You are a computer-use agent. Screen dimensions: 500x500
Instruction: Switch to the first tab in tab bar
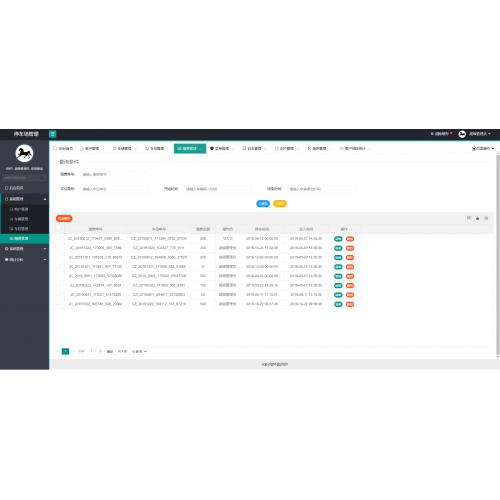(63, 148)
